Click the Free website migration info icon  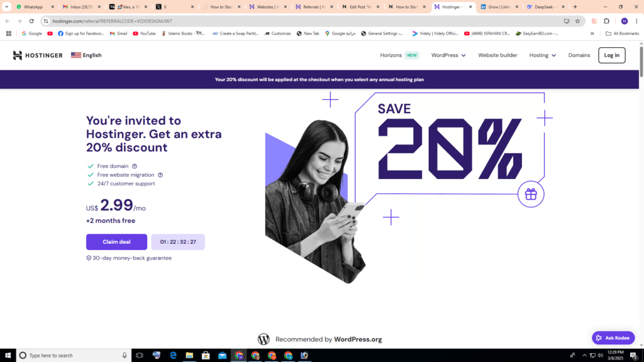click(160, 175)
